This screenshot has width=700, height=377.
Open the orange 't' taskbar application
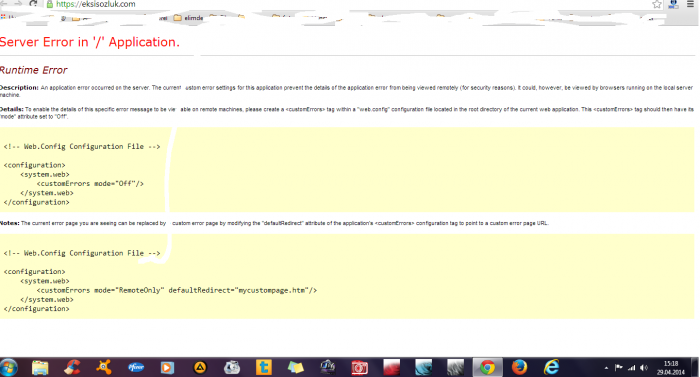click(x=263, y=368)
